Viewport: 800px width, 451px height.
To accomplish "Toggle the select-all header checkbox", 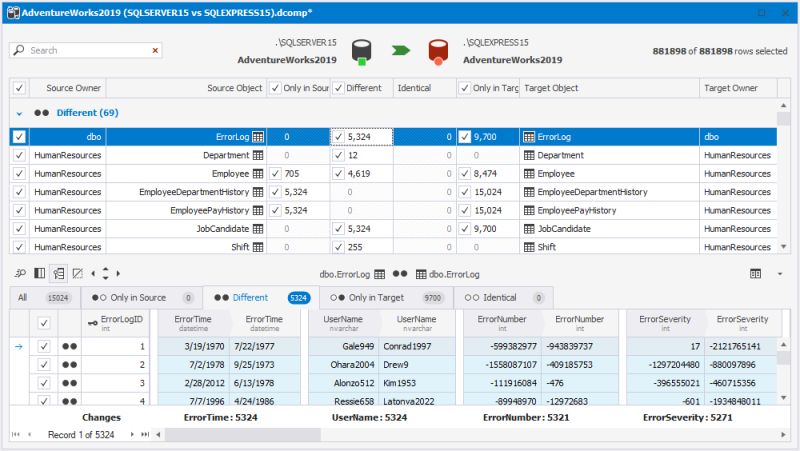I will pyautogui.click(x=19, y=88).
